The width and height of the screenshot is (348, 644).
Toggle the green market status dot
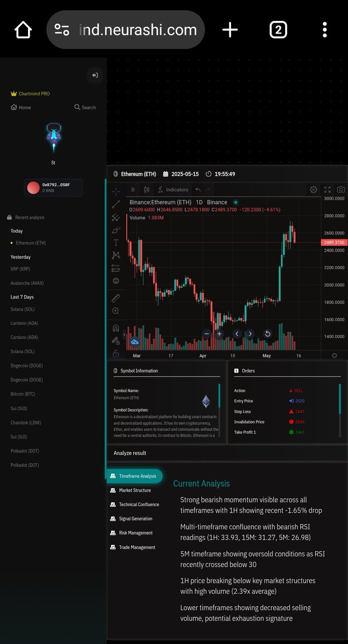pyautogui.click(x=235, y=202)
